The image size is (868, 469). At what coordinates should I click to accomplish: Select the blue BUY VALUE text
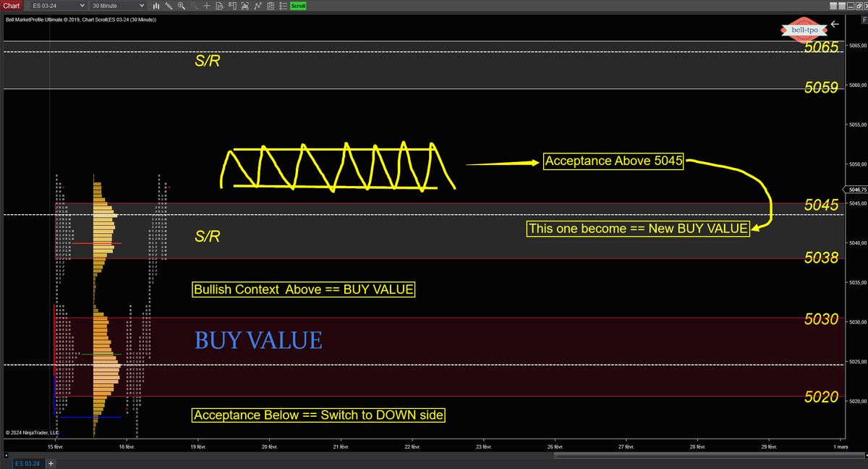coord(258,340)
